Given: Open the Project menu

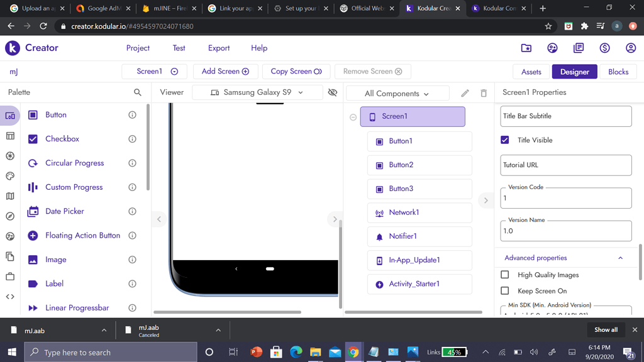Looking at the screenshot, I should [138, 48].
